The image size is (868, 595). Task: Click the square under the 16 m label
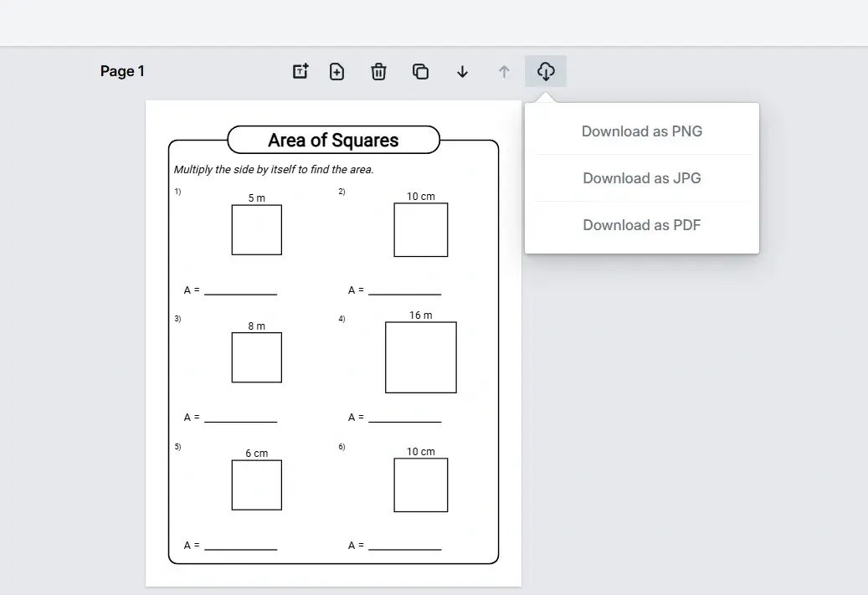pyautogui.click(x=421, y=357)
